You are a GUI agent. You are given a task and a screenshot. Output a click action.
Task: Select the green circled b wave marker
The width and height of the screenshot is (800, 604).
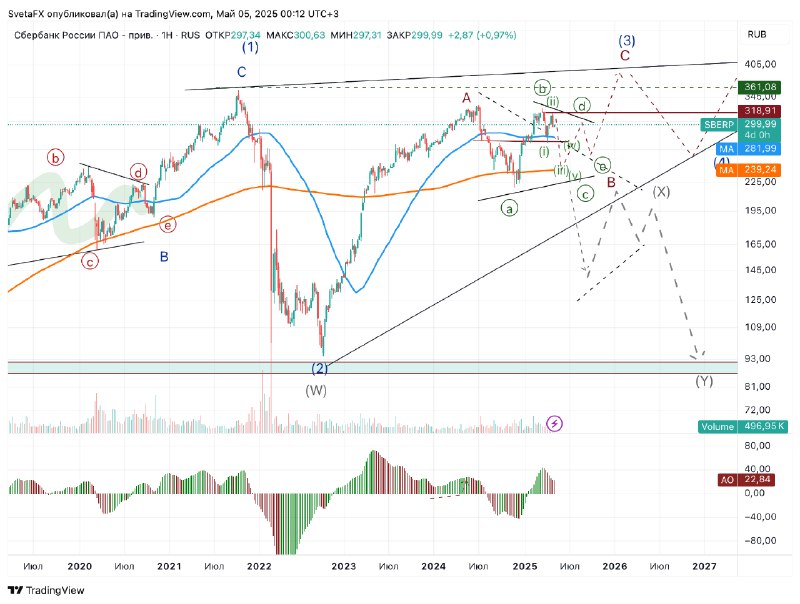[x=542, y=88]
